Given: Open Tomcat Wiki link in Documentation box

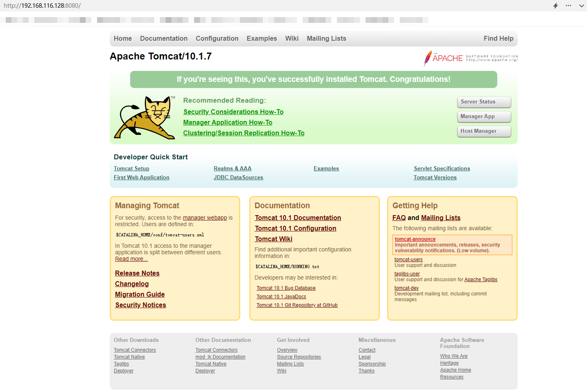Looking at the screenshot, I should 273,239.
